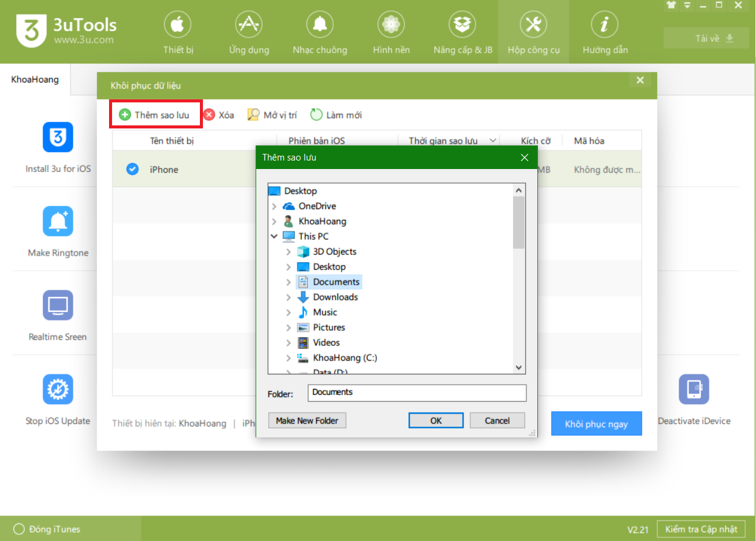Uncheck the iPhone backup checkbox
756x541 pixels.
(x=132, y=170)
